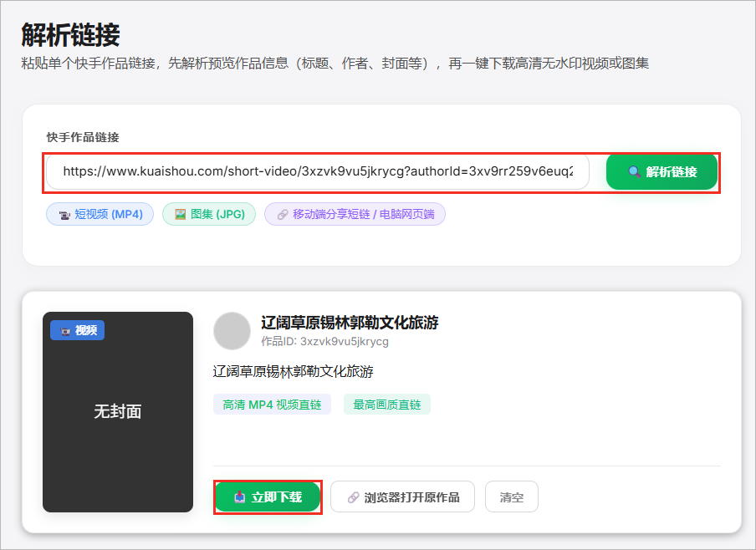Open 浏览器打开原作品 button
The image size is (756, 550).
coord(402,497)
